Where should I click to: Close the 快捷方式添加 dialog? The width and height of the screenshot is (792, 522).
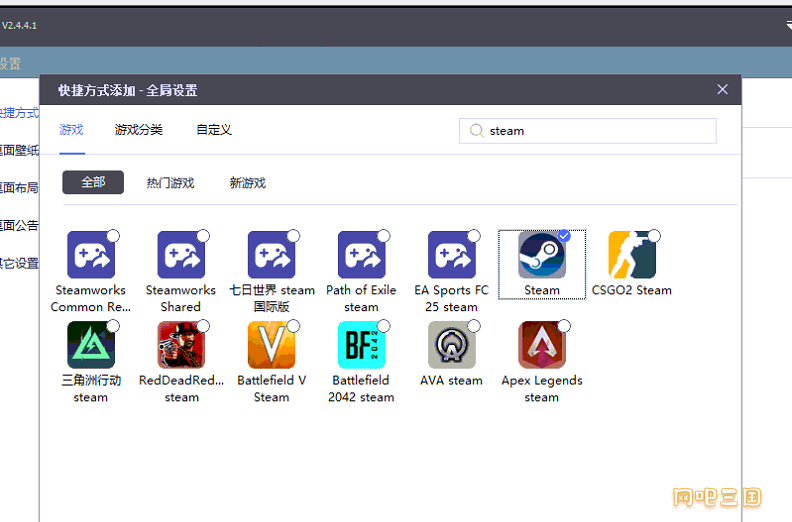pyautogui.click(x=722, y=89)
